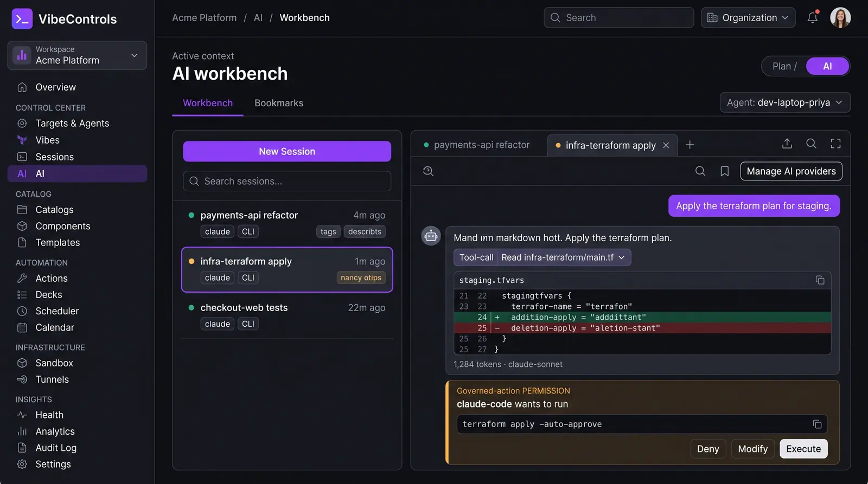This screenshot has height=484, width=868.
Task: Open Templates file icon
Action: click(x=22, y=242)
